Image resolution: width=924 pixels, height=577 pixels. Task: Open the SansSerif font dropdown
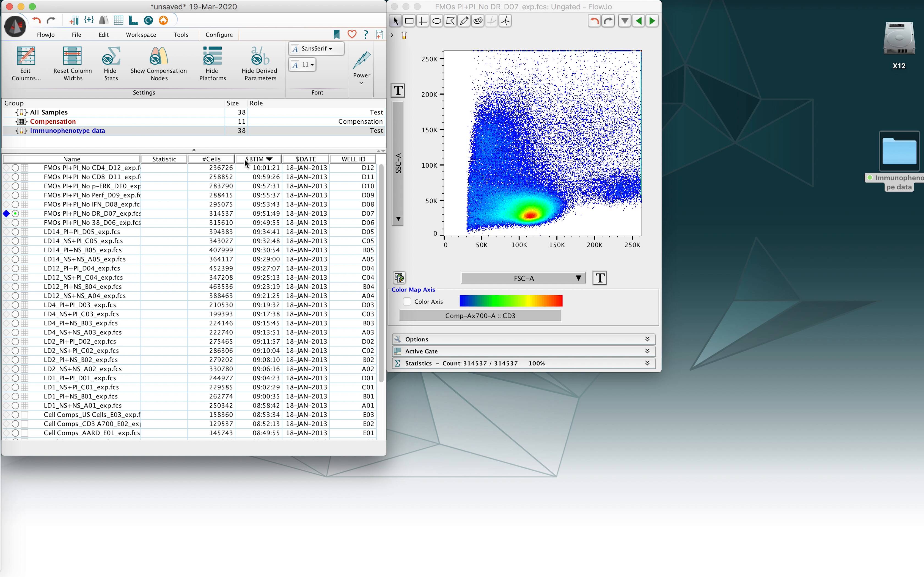[316, 48]
